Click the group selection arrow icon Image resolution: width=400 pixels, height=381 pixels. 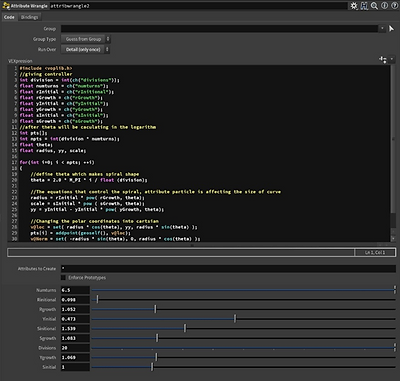pos(392,29)
